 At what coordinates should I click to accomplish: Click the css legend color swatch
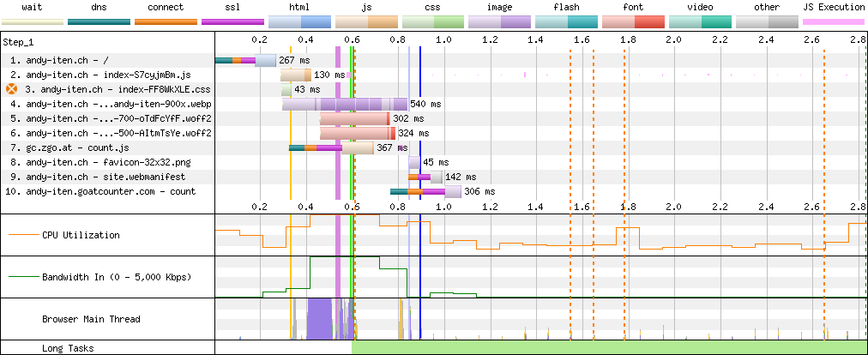433,21
